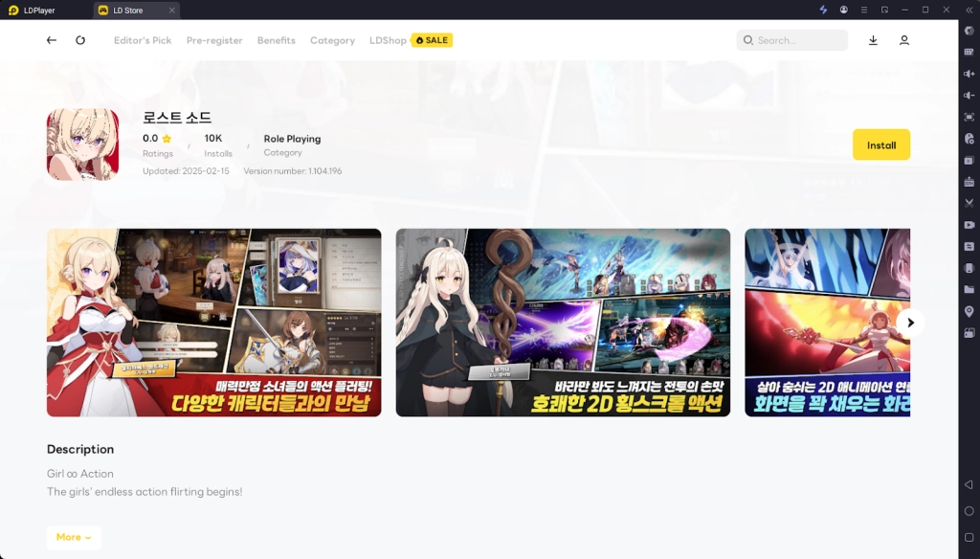This screenshot has height=559, width=980.
Task: Click the Android back triangle button
Action: point(969,484)
